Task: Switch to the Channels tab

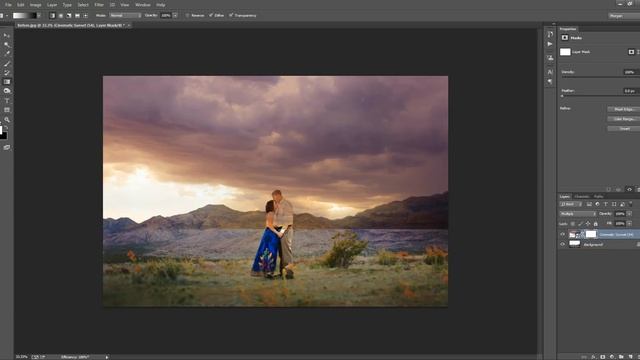Action: click(582, 196)
